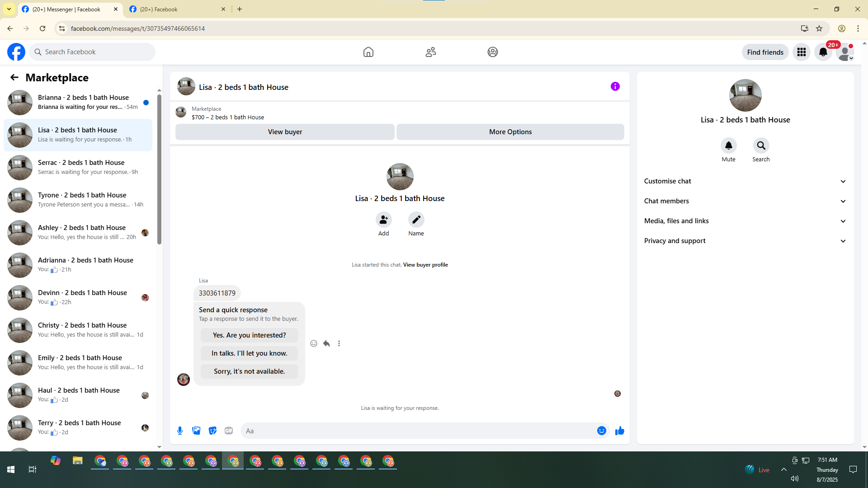Open Windows Start menu

(x=11, y=469)
